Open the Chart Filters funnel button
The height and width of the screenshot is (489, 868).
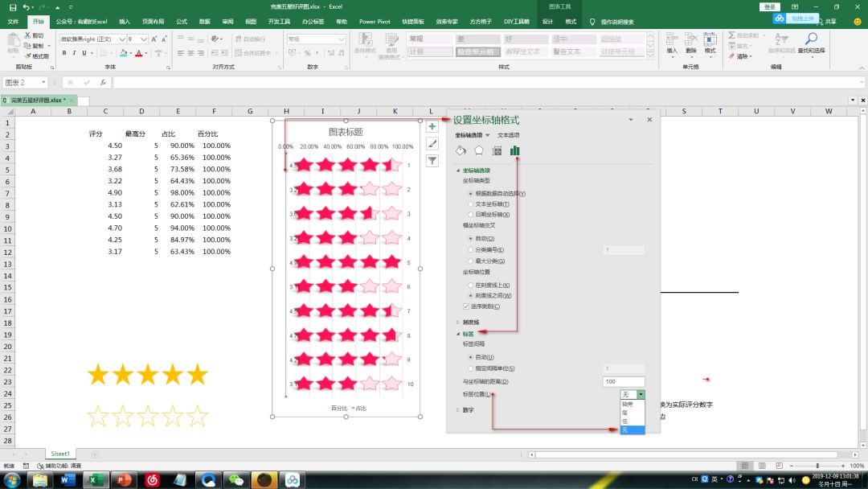[432, 161]
